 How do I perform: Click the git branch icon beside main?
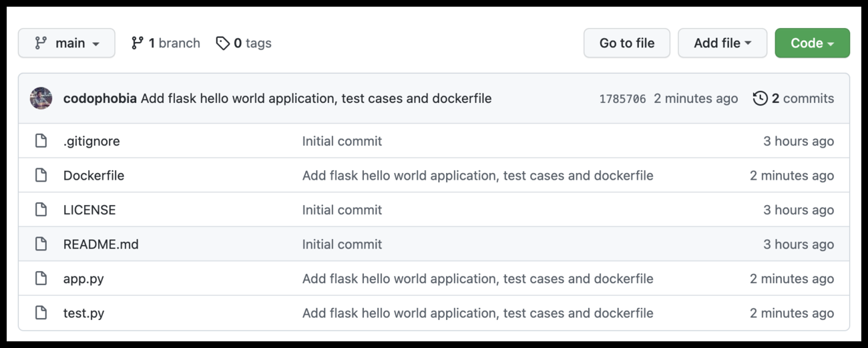(41, 43)
